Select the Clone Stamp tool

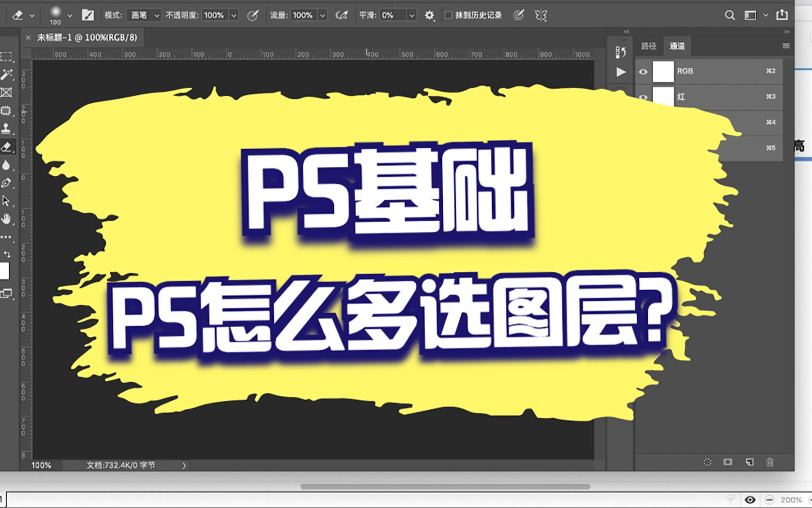(7, 128)
